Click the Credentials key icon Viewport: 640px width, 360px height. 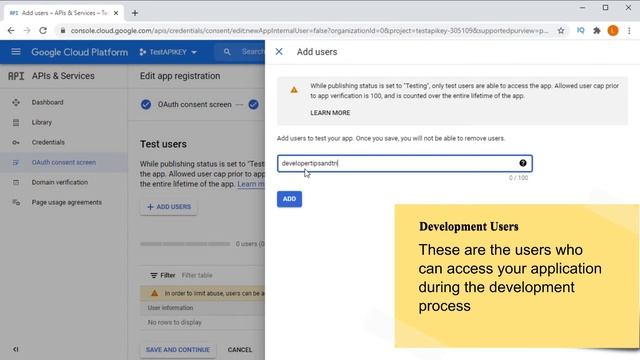(x=16, y=142)
